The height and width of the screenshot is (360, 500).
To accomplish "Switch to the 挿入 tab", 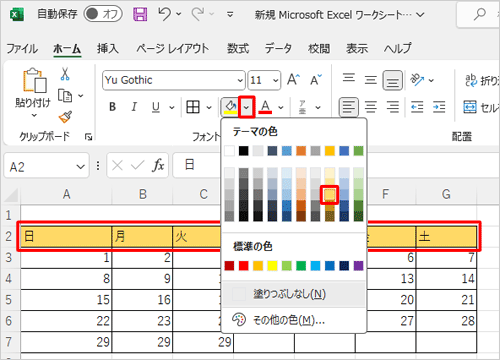I will (x=108, y=49).
